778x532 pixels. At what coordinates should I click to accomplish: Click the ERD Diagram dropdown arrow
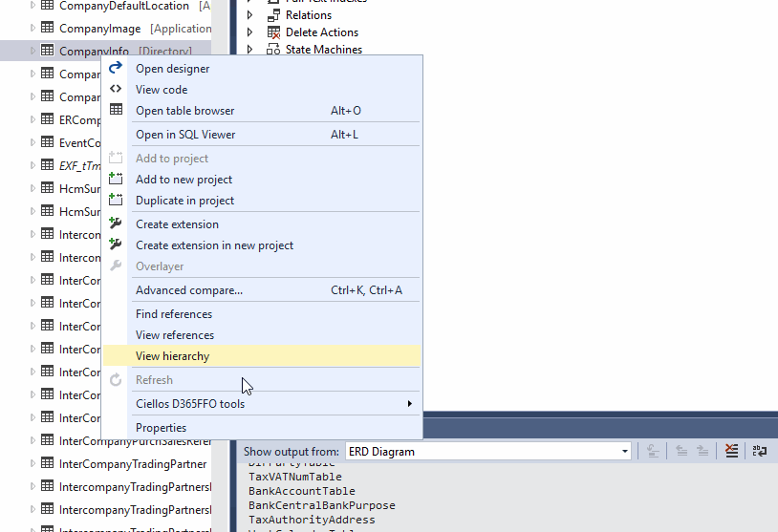625,452
